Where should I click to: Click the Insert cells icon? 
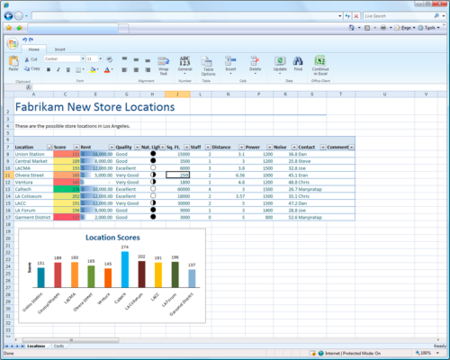click(x=230, y=61)
